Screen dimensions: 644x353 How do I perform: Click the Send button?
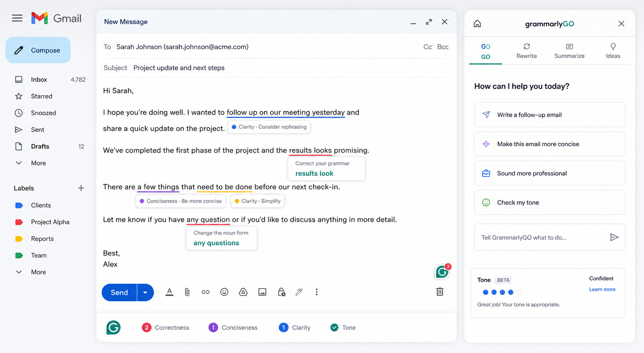point(119,293)
